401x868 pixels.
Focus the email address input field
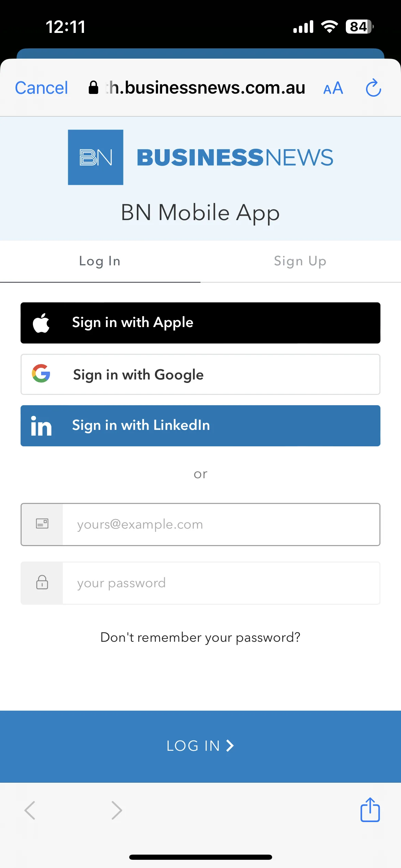pyautogui.click(x=200, y=525)
